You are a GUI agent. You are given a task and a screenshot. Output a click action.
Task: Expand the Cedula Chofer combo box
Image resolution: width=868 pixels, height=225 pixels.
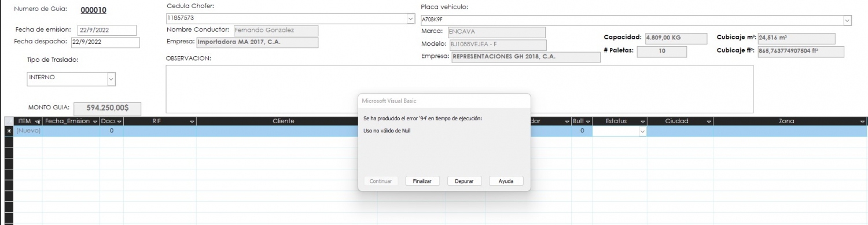pos(410,19)
